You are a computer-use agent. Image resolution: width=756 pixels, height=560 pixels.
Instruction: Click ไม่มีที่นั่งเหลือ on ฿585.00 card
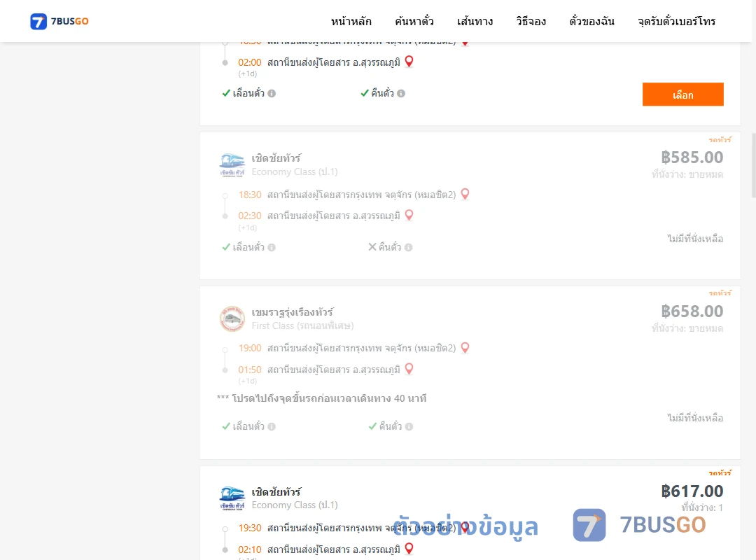[695, 238]
